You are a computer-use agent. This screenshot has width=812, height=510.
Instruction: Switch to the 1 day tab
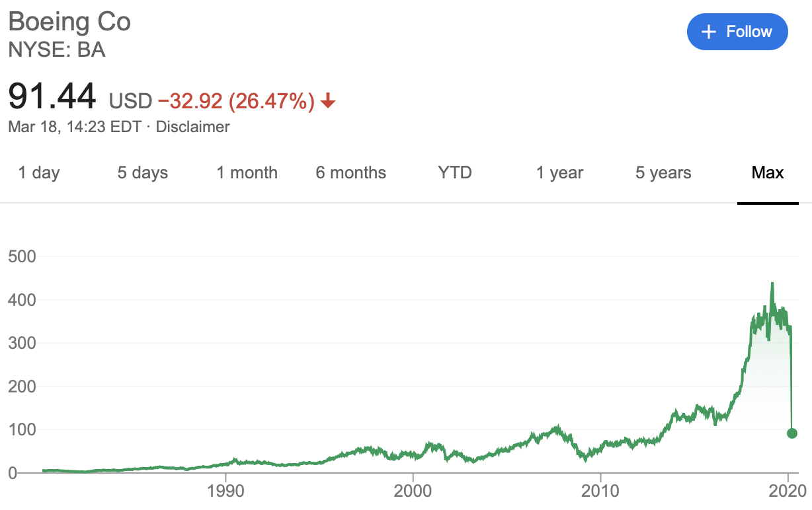tap(39, 173)
